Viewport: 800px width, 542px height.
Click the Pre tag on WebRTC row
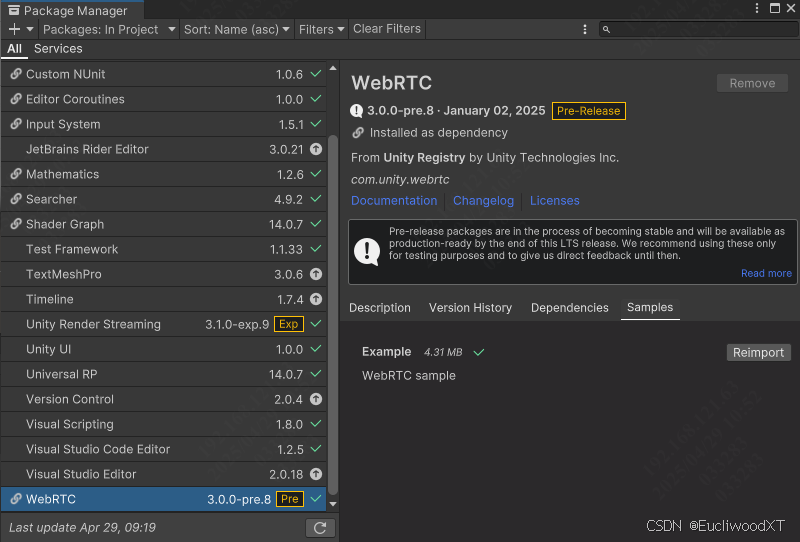point(290,499)
